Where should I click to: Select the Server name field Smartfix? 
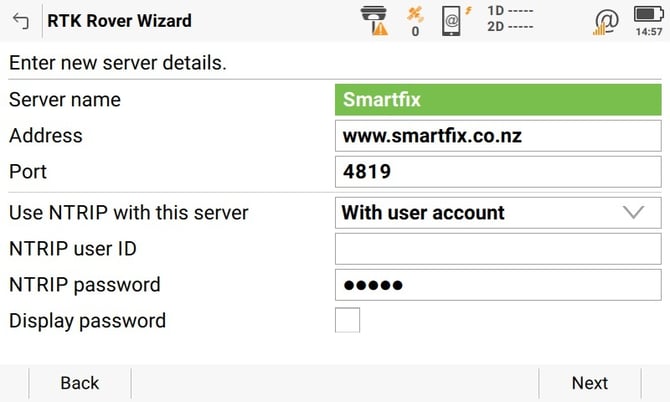pyautogui.click(x=498, y=100)
